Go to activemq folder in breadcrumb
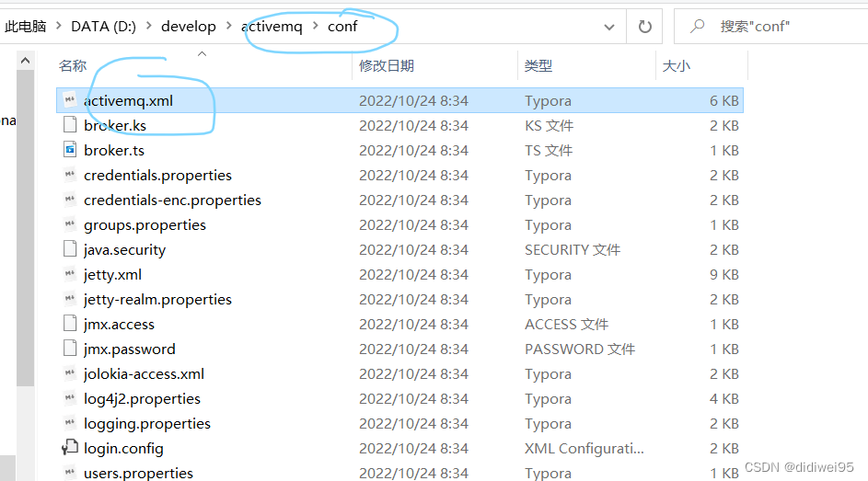Image resolution: width=868 pixels, height=481 pixels. (272, 26)
